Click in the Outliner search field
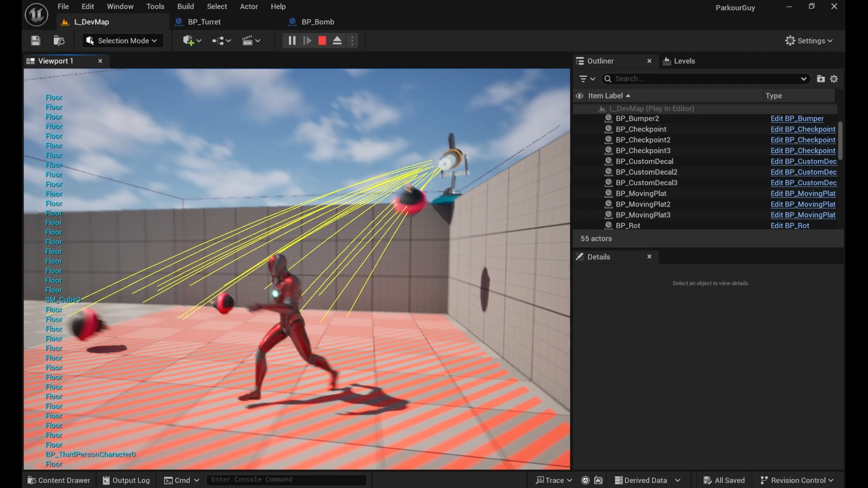Screen dimensions: 868x488 (x=705, y=79)
